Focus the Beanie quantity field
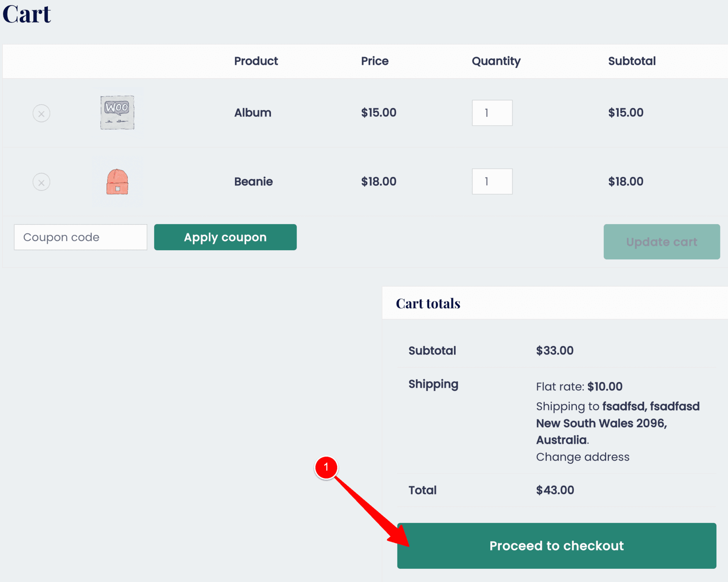Screen dimensions: 728x582 [492, 182]
